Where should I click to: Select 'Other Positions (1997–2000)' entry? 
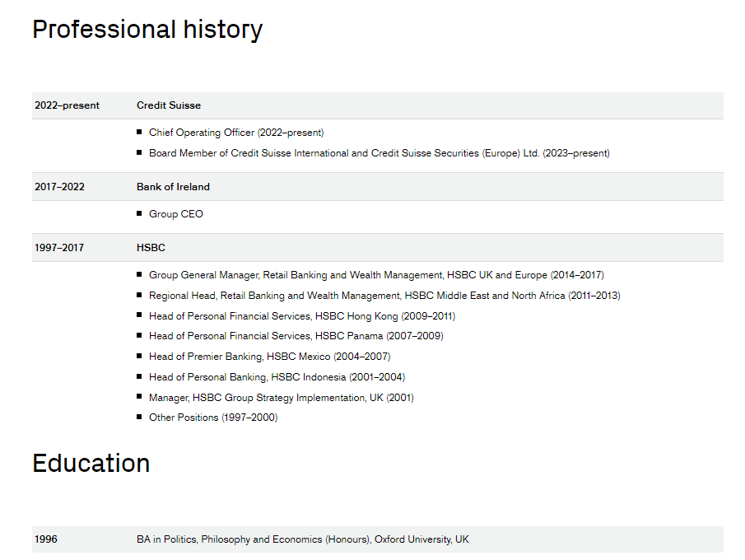pos(213,418)
